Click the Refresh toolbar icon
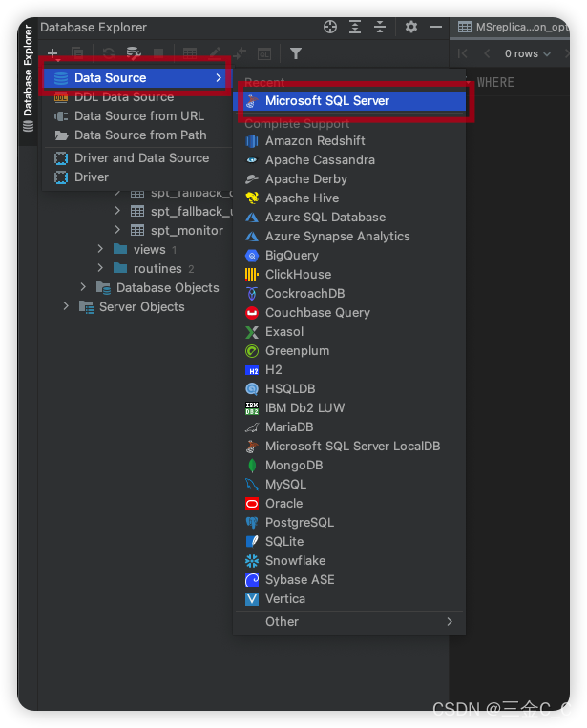 [109, 53]
